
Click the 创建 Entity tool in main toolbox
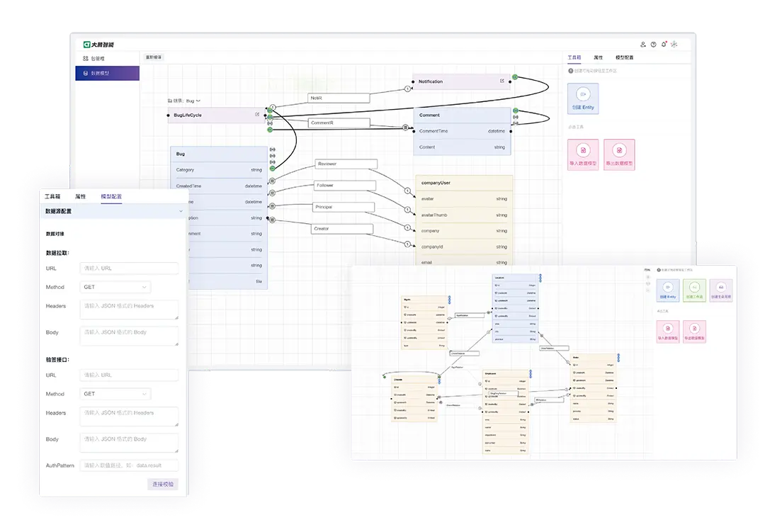coord(583,98)
